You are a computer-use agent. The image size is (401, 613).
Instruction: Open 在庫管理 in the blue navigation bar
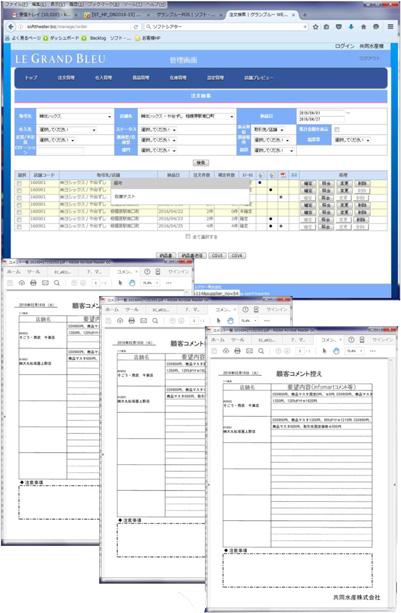(178, 78)
